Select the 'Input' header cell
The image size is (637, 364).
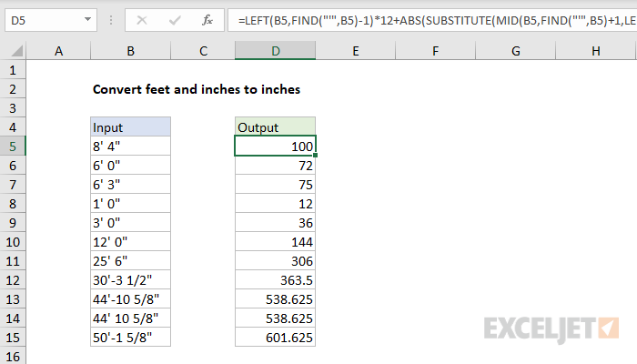click(130, 127)
